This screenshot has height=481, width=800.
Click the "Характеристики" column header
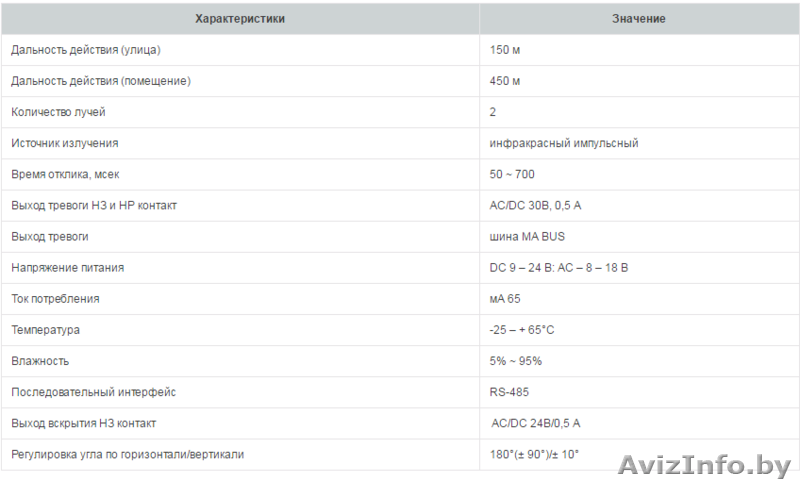[240, 19]
